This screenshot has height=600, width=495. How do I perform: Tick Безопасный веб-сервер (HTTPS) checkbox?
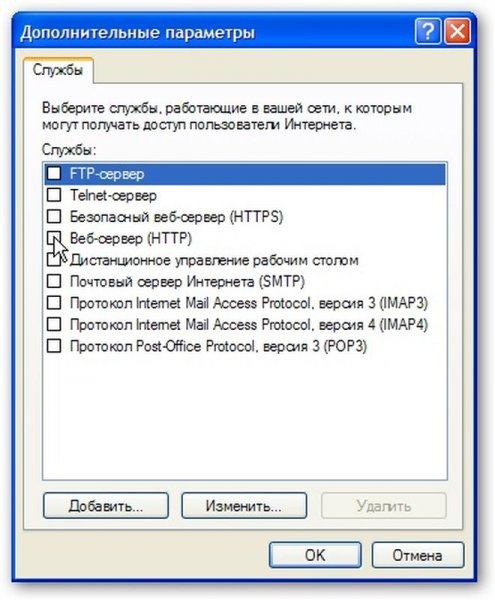pos(54,217)
